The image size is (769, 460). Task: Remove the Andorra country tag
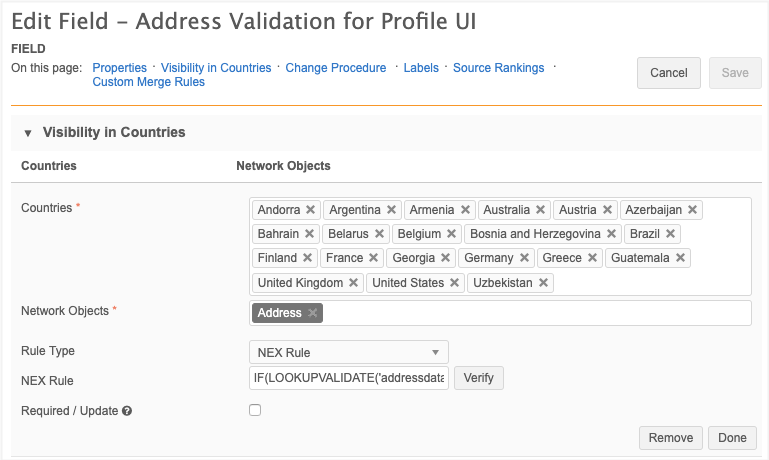311,210
